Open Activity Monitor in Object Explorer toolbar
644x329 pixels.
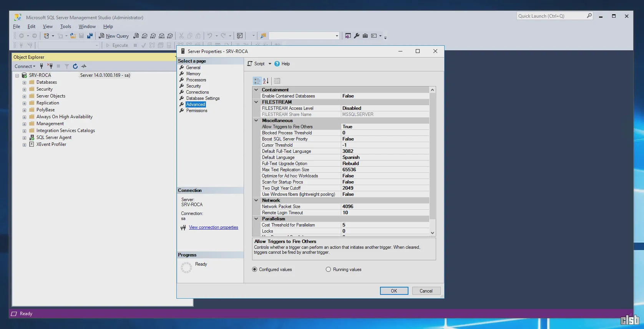pos(84,66)
